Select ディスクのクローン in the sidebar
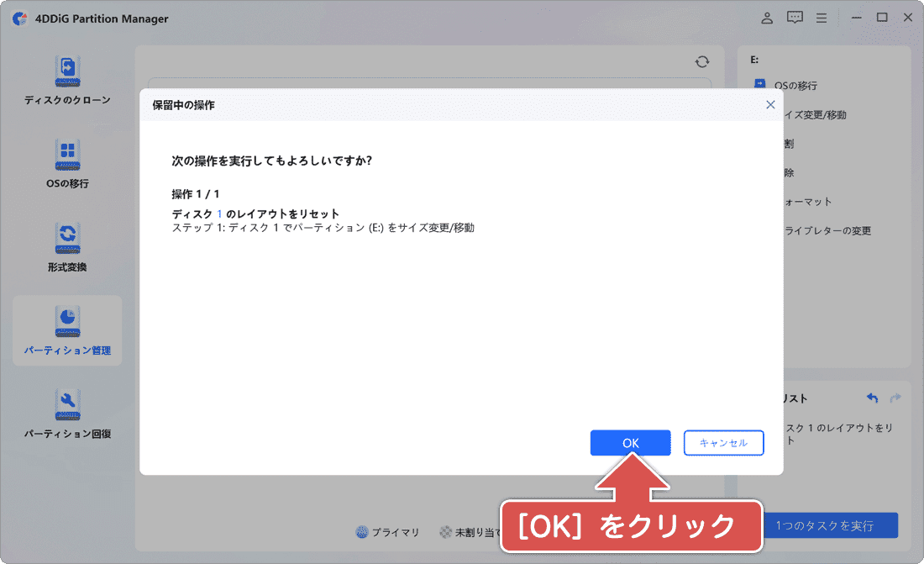 click(67, 80)
